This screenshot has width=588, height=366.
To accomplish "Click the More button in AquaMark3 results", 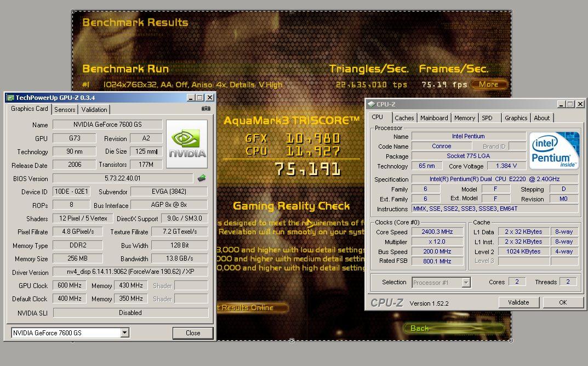I will tap(489, 85).
